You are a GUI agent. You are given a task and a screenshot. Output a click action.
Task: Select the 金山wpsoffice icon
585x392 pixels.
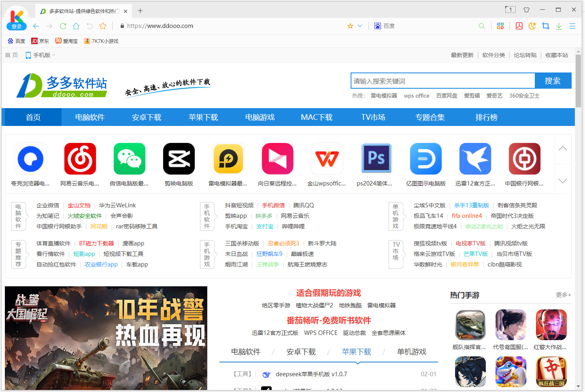pos(327,158)
